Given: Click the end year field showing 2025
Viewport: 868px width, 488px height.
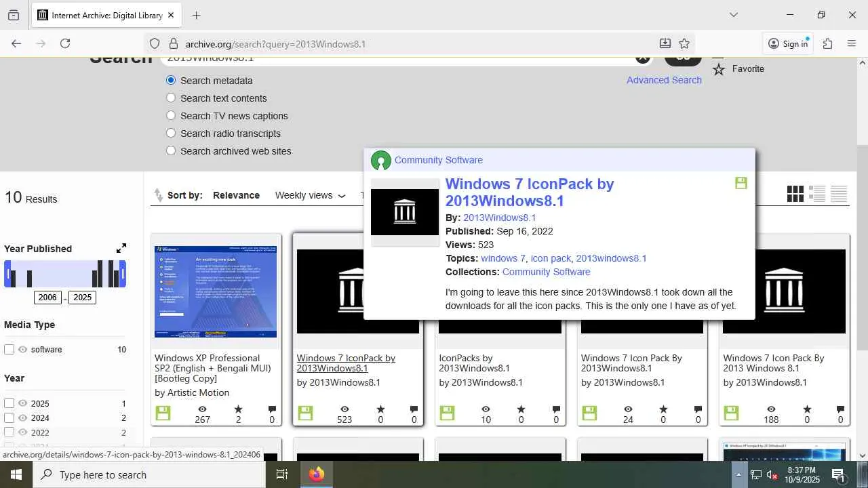Looking at the screenshot, I should point(82,298).
